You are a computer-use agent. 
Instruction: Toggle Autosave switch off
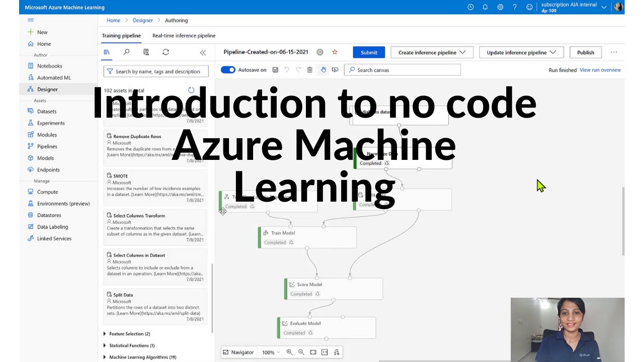pos(228,70)
